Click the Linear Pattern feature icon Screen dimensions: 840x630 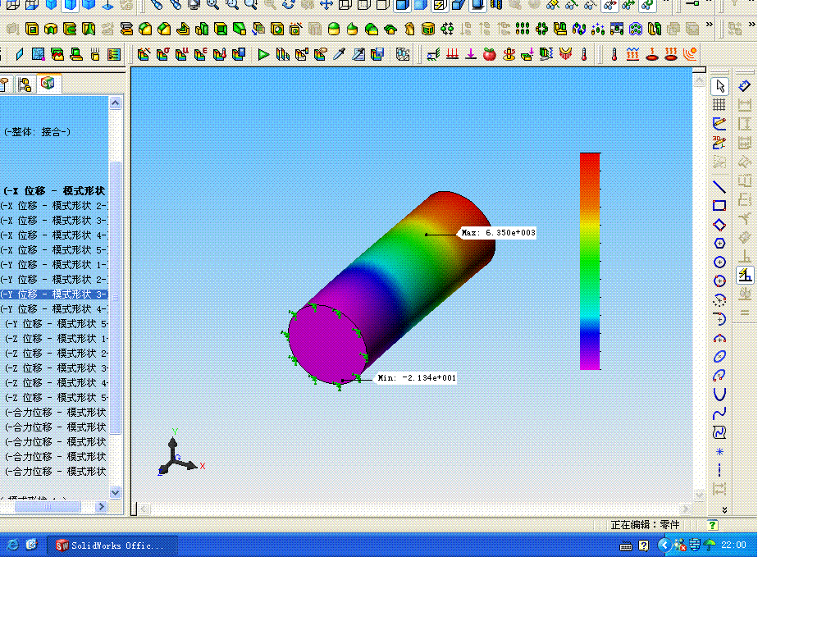pyautogui.click(x=523, y=29)
